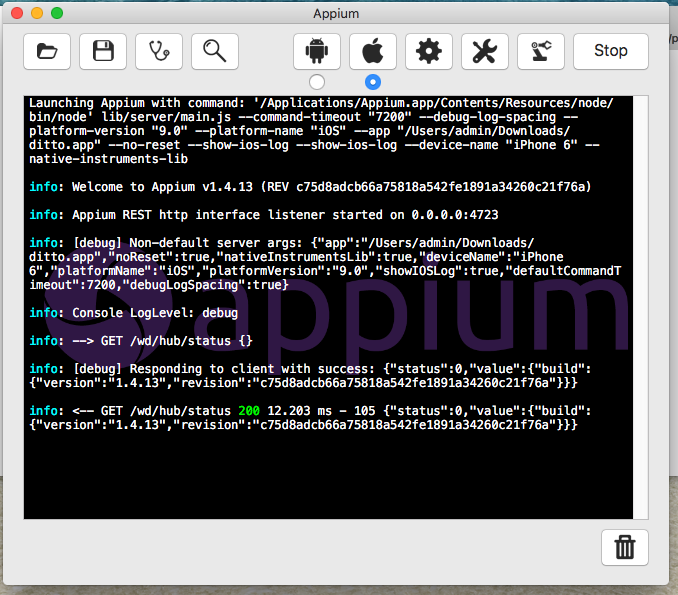The image size is (678, 595).
Task: Click the 'REST http interface listener started' line
Action: coord(264,215)
